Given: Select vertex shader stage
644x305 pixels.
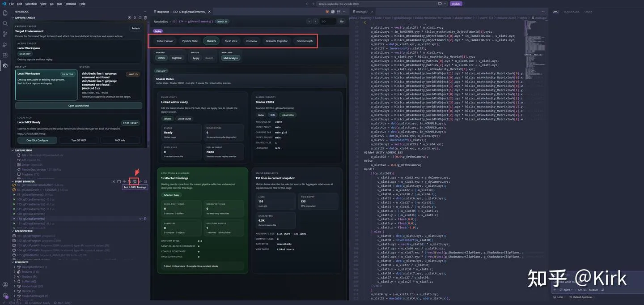Looking at the screenshot, I should (161, 58).
